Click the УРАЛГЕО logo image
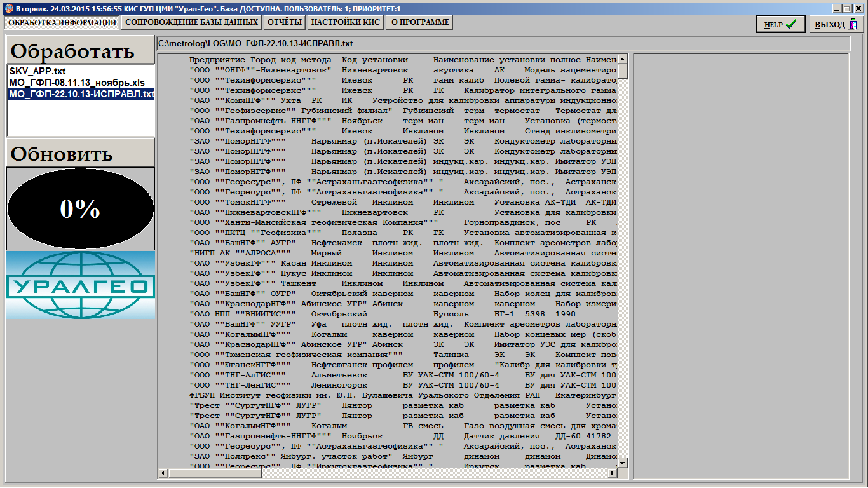This screenshot has width=868, height=488. 81,285
